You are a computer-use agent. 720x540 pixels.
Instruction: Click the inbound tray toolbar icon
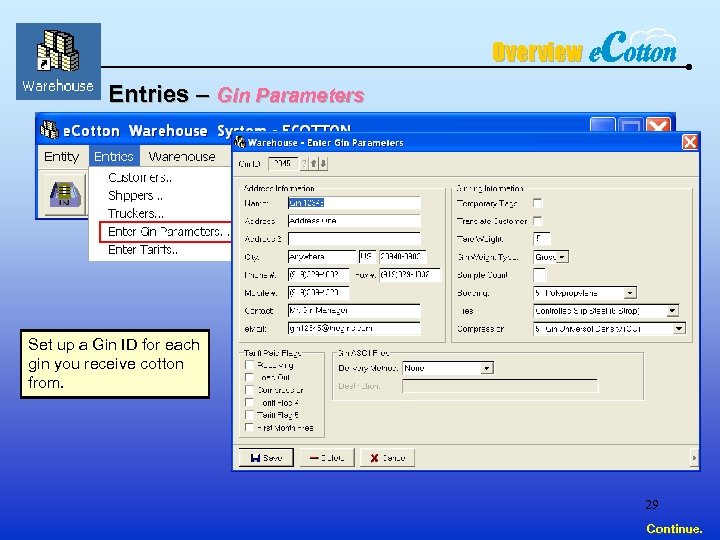(65, 193)
